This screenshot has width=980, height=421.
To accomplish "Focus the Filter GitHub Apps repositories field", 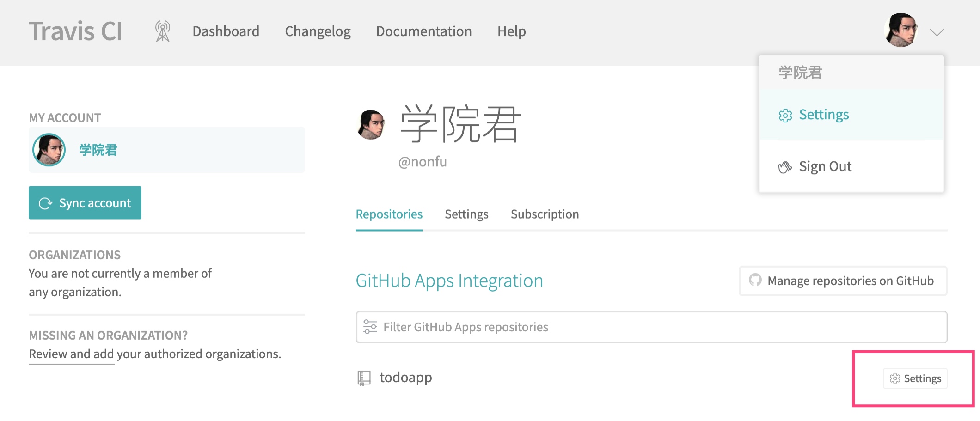I will (x=651, y=327).
